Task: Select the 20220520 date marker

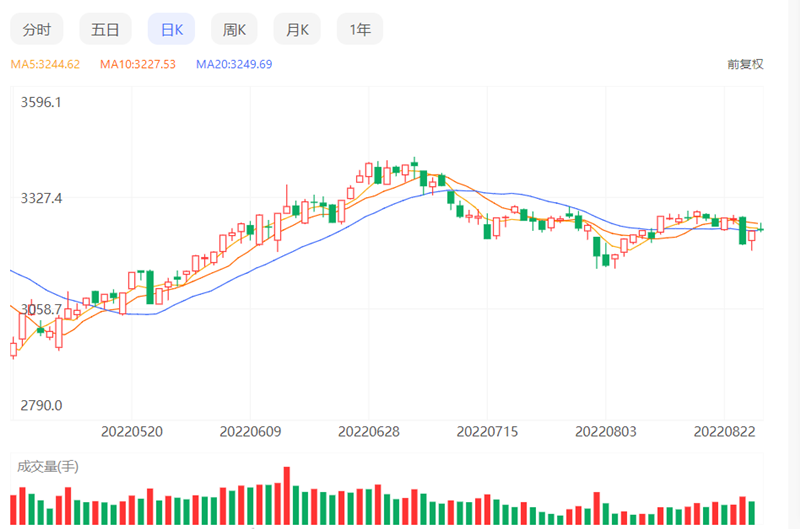Action: (132, 432)
